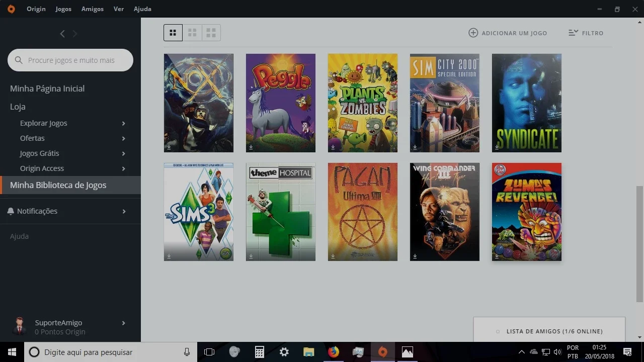Open the Filtro filter icon
The image size is (644, 362).
tap(573, 33)
